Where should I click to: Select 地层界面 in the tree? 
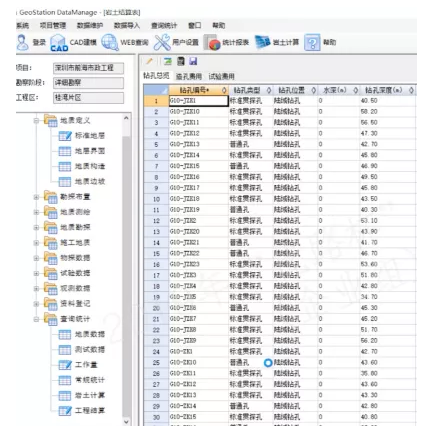90,151
